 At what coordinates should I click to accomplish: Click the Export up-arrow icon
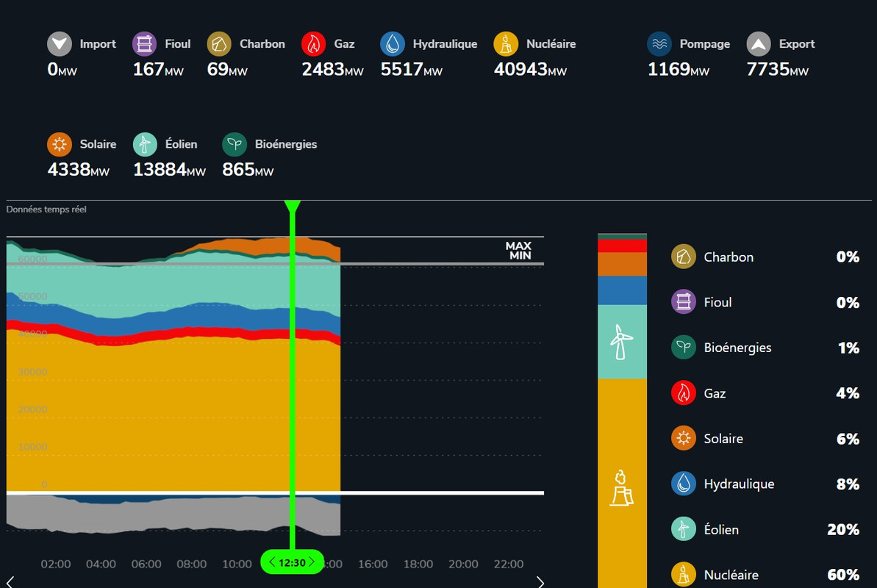(759, 43)
